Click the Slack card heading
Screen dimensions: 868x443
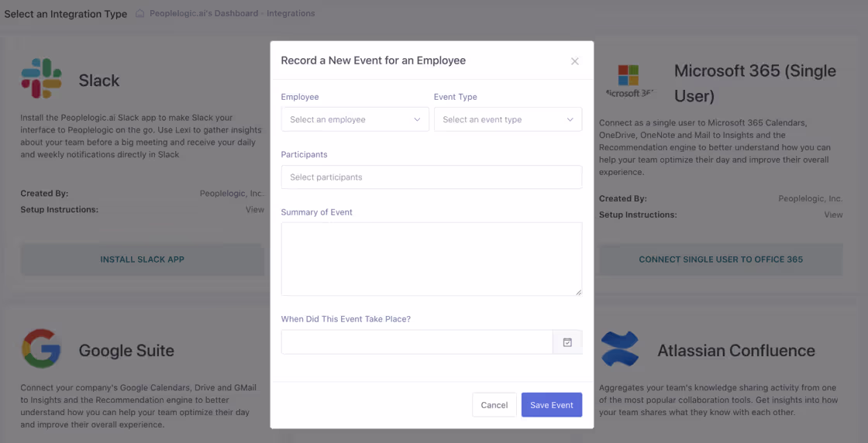click(99, 81)
